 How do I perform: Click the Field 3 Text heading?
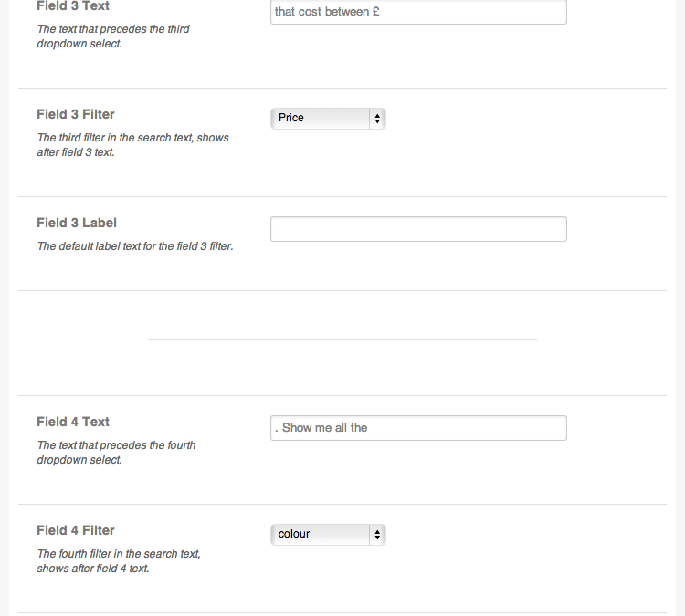(x=73, y=6)
